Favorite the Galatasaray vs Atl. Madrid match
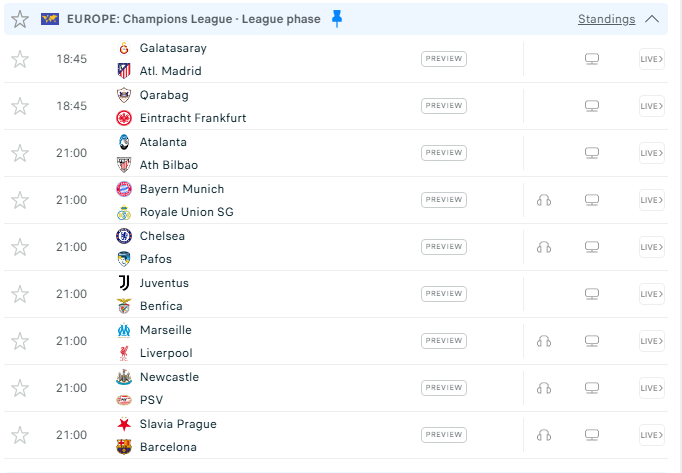The height and width of the screenshot is (473, 682). [20, 59]
